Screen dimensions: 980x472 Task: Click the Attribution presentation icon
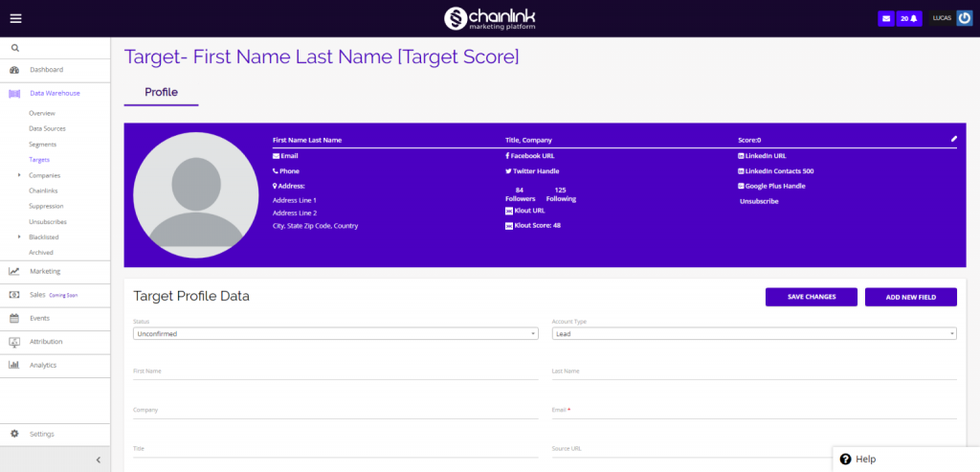(x=13, y=342)
